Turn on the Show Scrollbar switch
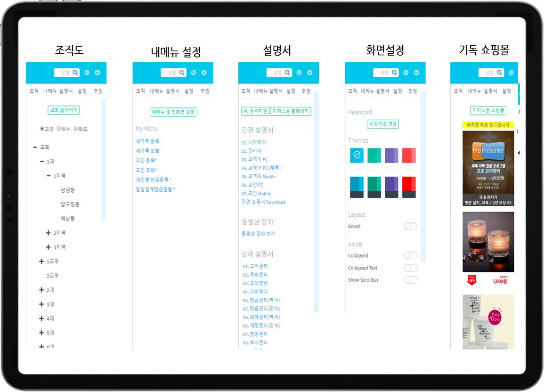The height and width of the screenshot is (392, 544). pos(410,280)
